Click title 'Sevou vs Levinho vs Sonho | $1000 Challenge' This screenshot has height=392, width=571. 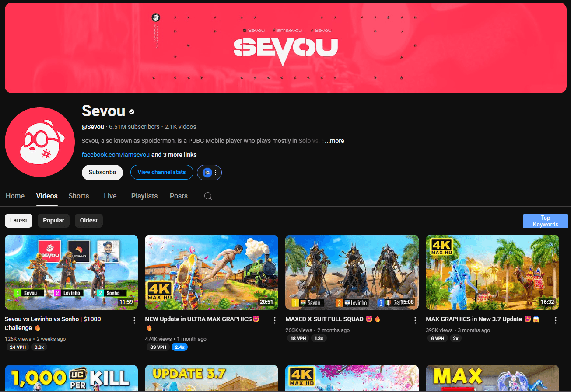click(53, 323)
